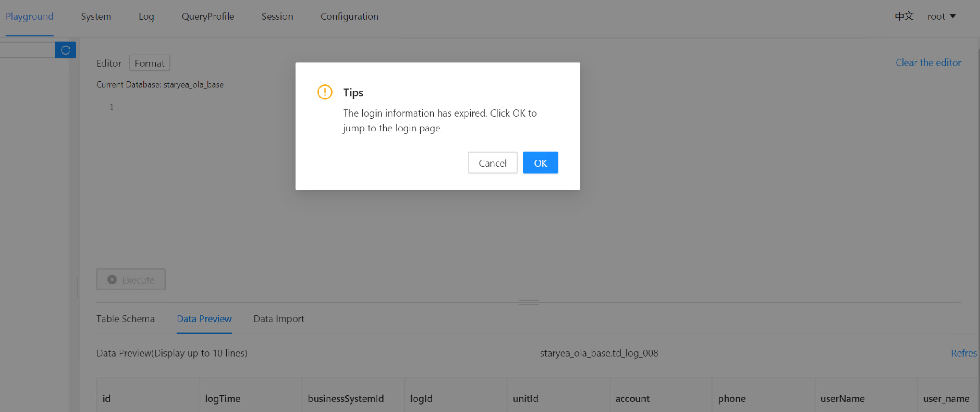Screen dimensions: 980x412
Task: Switch language to 中文
Action: (x=904, y=16)
